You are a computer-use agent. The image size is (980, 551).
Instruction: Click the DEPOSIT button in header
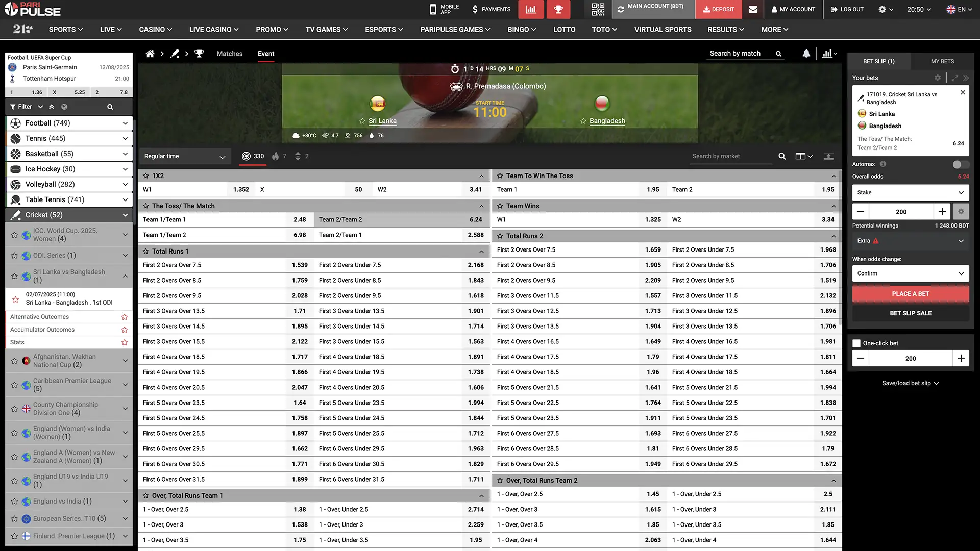pyautogui.click(x=719, y=9)
